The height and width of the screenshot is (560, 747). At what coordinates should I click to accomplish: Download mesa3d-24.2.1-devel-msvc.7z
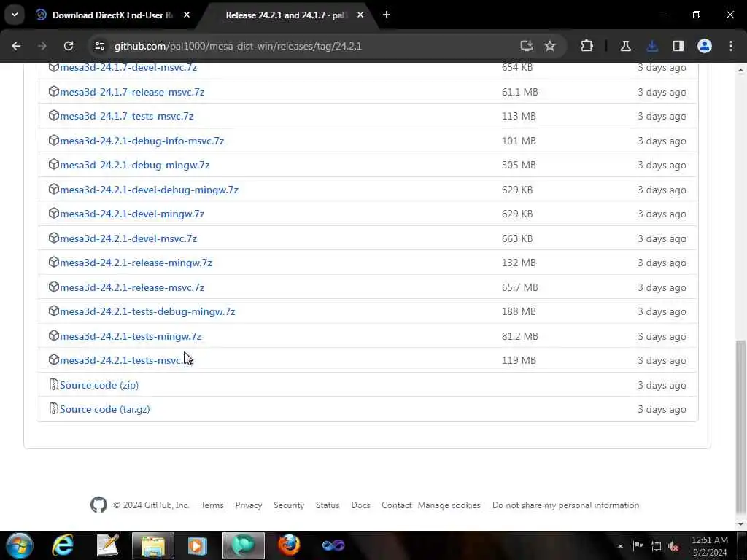pyautogui.click(x=128, y=238)
